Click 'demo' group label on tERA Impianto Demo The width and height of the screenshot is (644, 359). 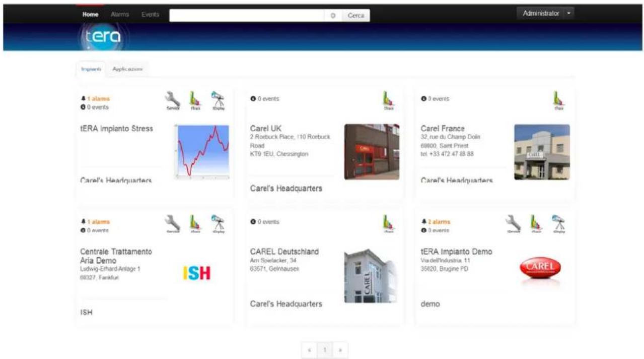430,304
